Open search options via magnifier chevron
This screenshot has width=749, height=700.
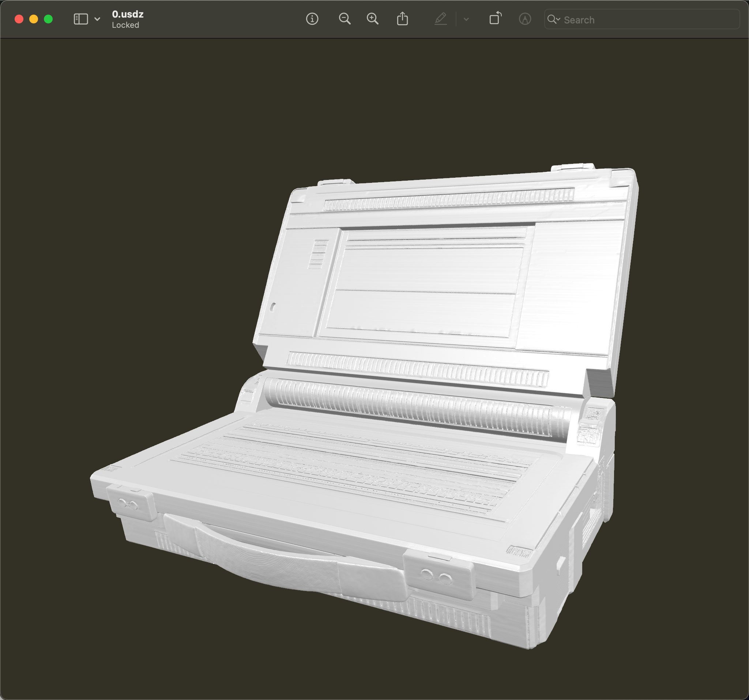tap(553, 19)
